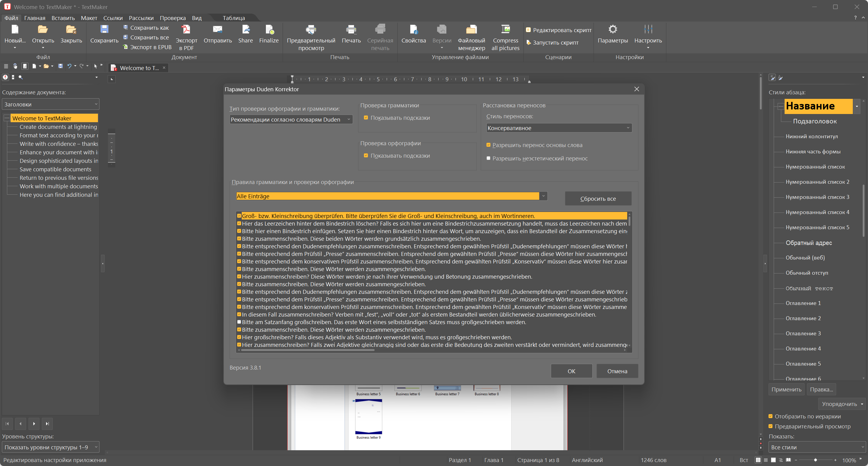868x466 pixels.
Task: Switch to the 'Вставить' ribbon tab
Action: point(63,18)
